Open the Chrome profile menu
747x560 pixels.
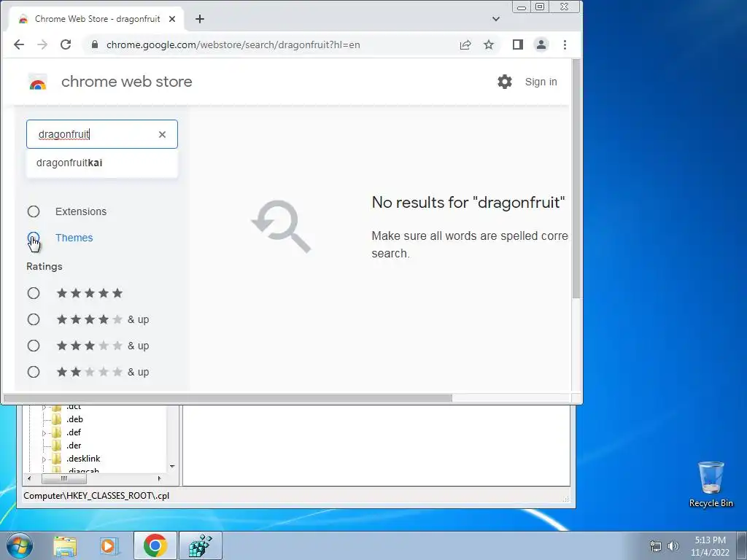coord(541,44)
